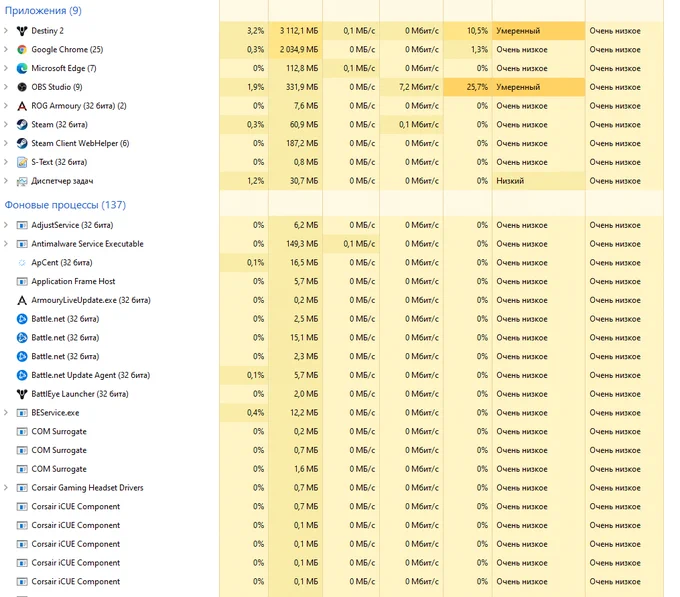Select the Destiny 2 app icon
Image resolution: width=680 pixels, height=597 pixels.
tap(22, 31)
